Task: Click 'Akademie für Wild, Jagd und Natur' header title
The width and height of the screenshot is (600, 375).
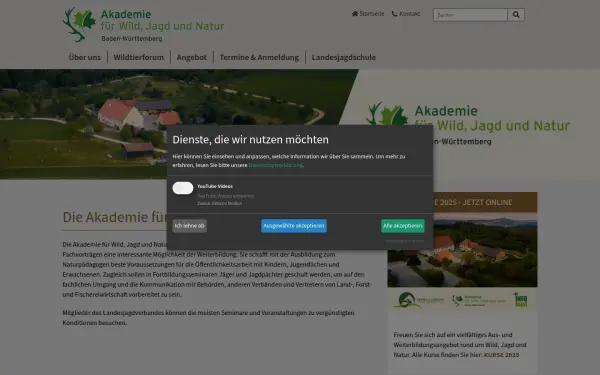Action: tap(162, 20)
